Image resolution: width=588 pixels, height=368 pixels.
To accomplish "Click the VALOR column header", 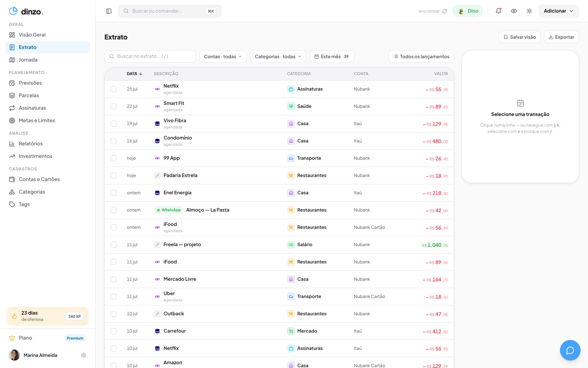I will coord(441,74).
